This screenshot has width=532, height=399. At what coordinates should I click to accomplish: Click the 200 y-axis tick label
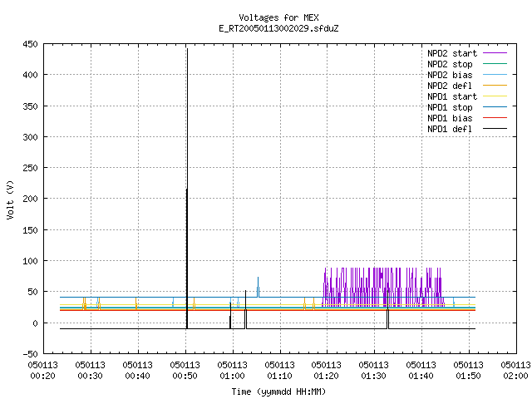30,199
